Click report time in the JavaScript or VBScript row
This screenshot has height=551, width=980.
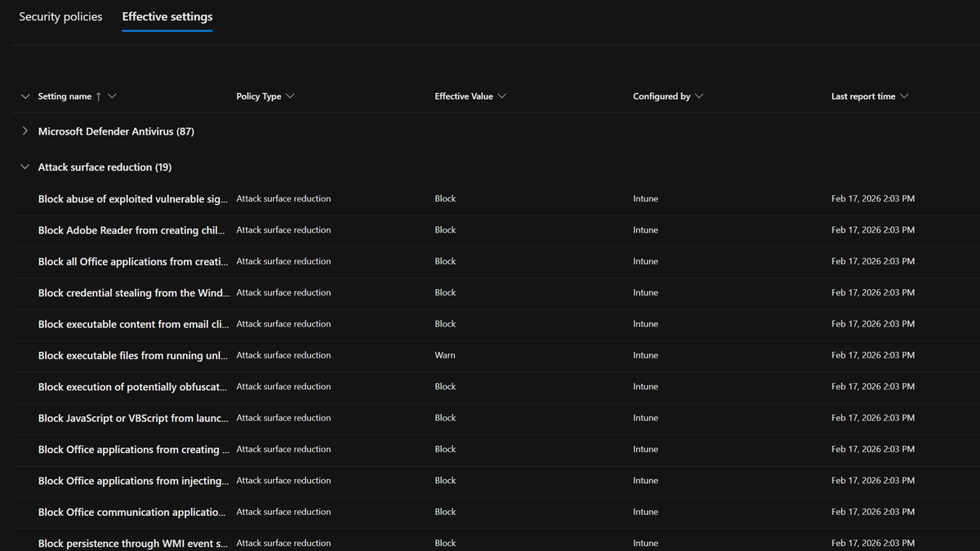[873, 418]
